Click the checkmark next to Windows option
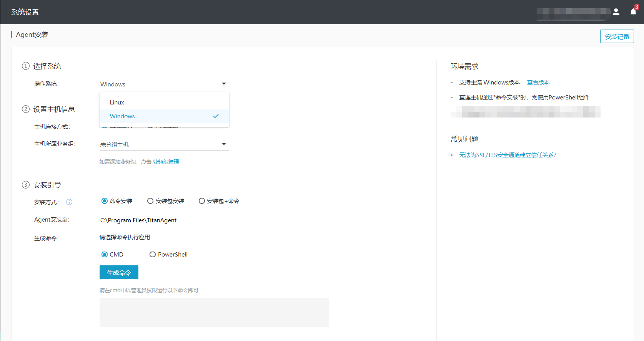The image size is (644, 341). click(x=216, y=116)
